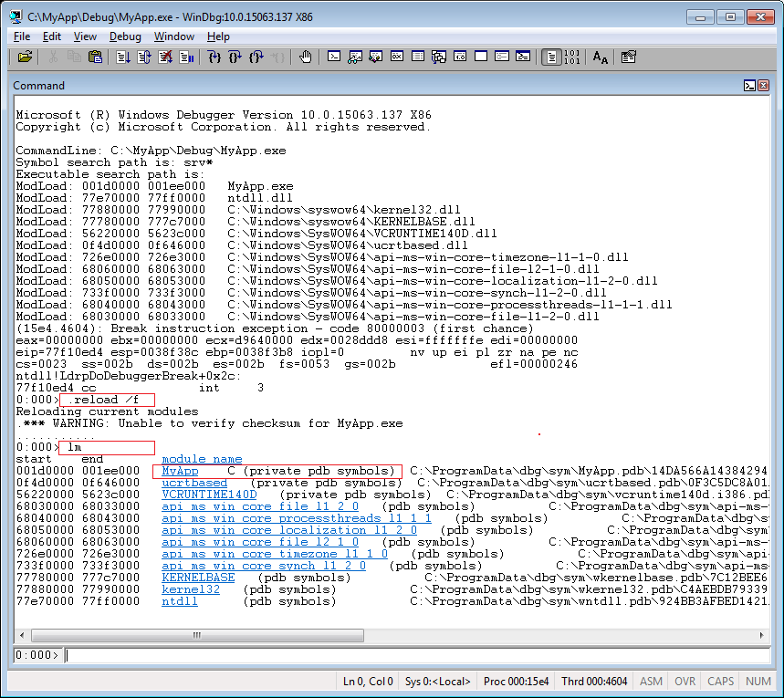The height and width of the screenshot is (698, 784).
Task: Click the ntdll module link
Action: (x=180, y=602)
